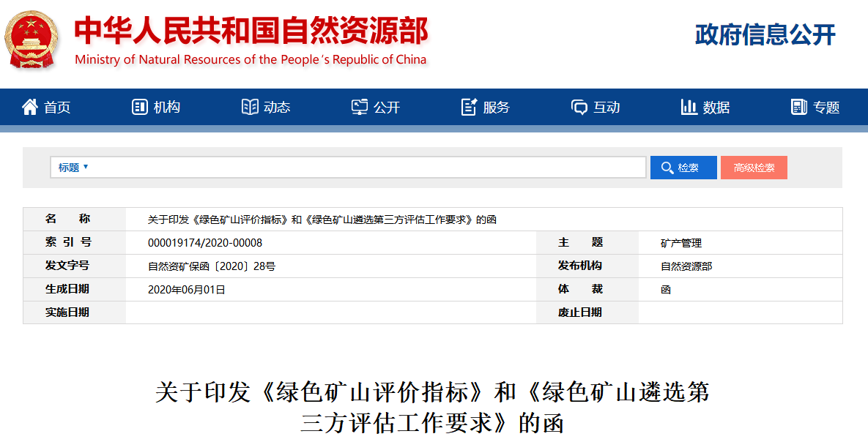The image size is (868, 442).
Task: Go to the 数据 menu item
Action: tap(716, 108)
